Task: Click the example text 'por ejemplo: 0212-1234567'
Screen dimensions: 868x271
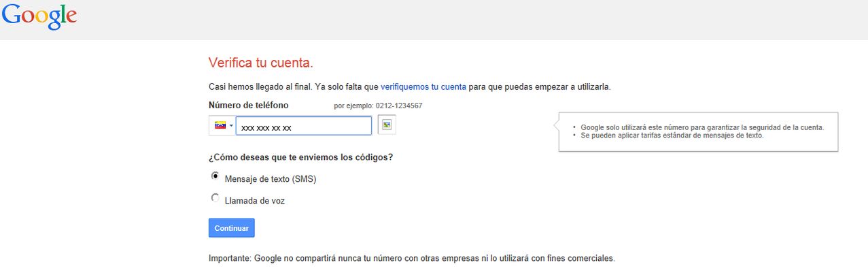Action: [379, 106]
